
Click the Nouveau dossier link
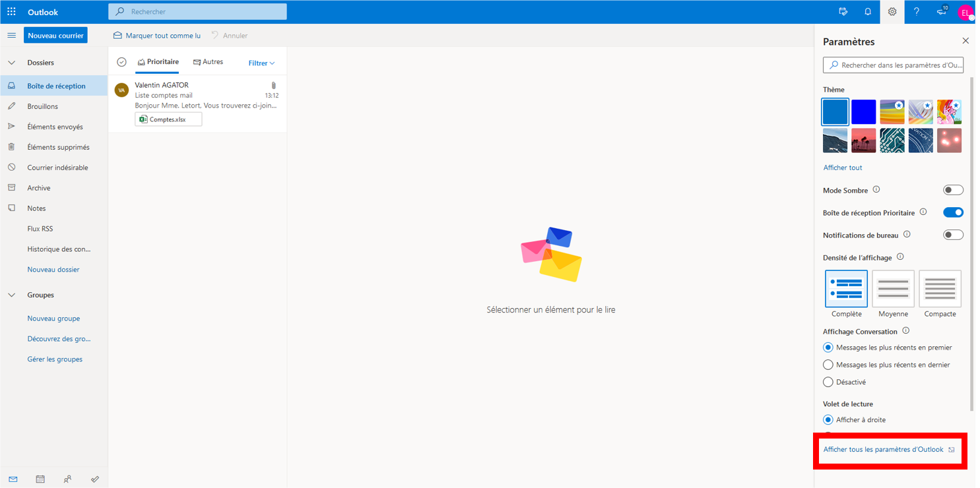point(53,270)
